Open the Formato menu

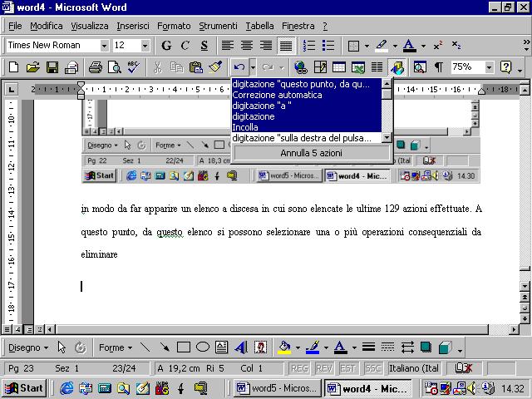(x=174, y=26)
